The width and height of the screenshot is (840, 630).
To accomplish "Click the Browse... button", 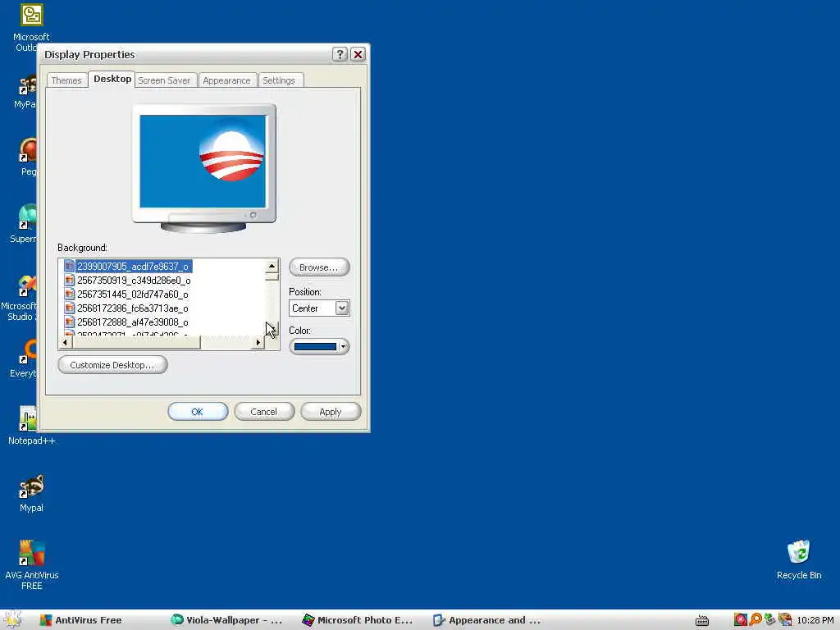I will click(x=319, y=267).
